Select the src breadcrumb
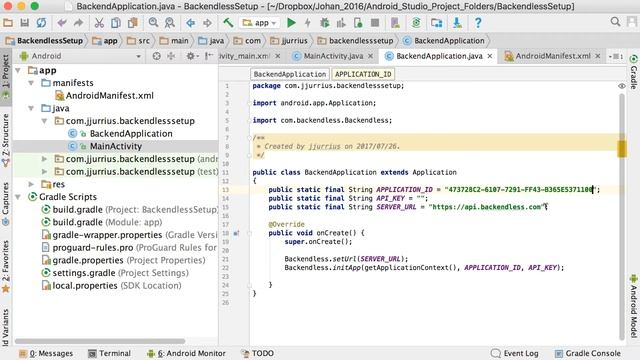 coord(139,41)
